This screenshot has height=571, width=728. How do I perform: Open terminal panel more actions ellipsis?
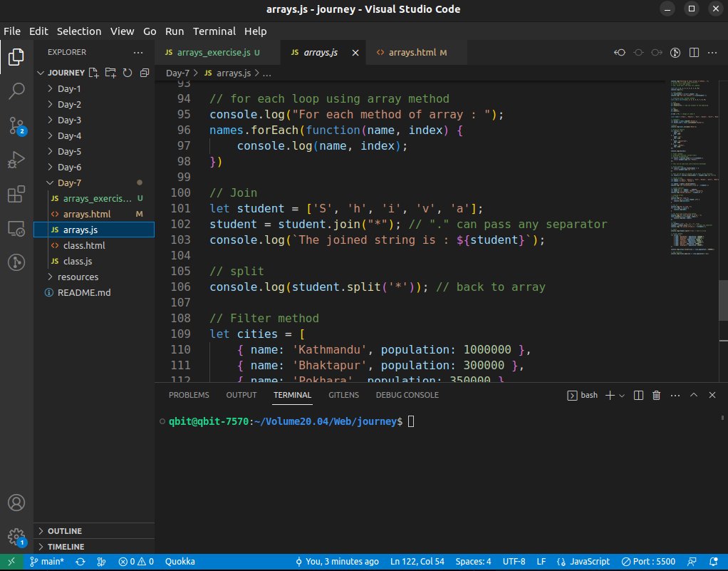pos(675,396)
